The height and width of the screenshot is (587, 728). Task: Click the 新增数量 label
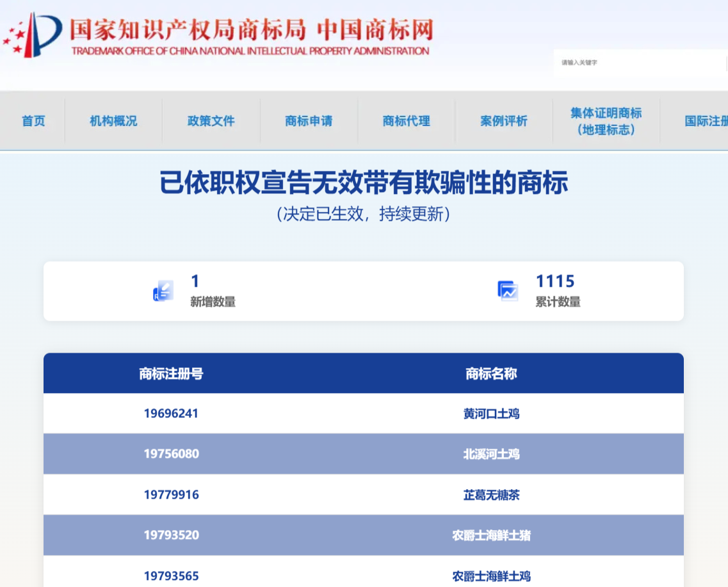click(x=213, y=302)
